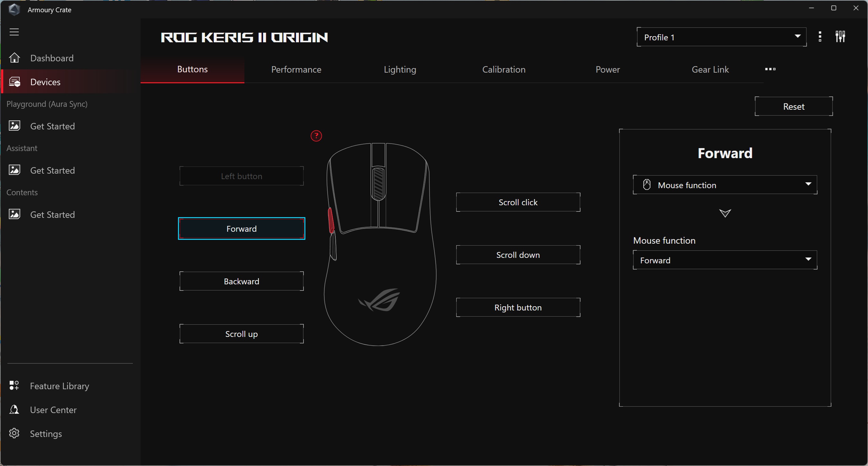Open the sliders settings icon near profile
The height and width of the screenshot is (466, 868).
[x=840, y=36]
